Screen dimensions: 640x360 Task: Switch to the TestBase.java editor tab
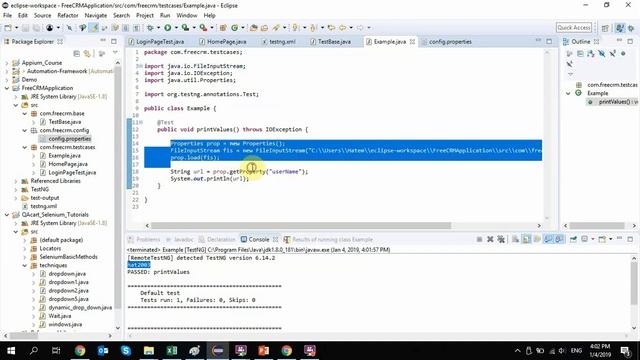click(x=330, y=42)
